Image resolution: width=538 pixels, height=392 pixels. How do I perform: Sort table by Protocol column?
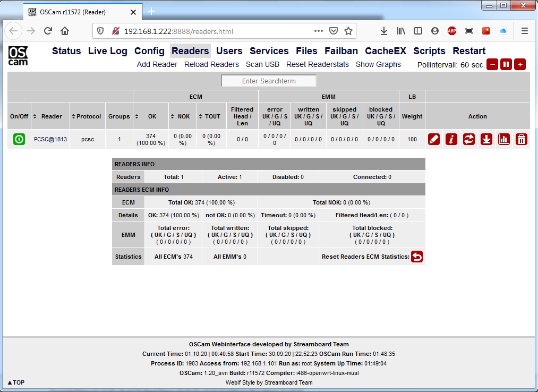pyautogui.click(x=87, y=116)
